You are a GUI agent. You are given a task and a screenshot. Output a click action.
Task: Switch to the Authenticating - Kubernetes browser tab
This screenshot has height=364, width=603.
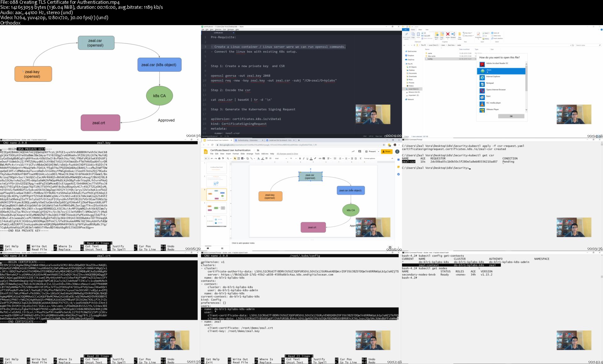(248, 140)
